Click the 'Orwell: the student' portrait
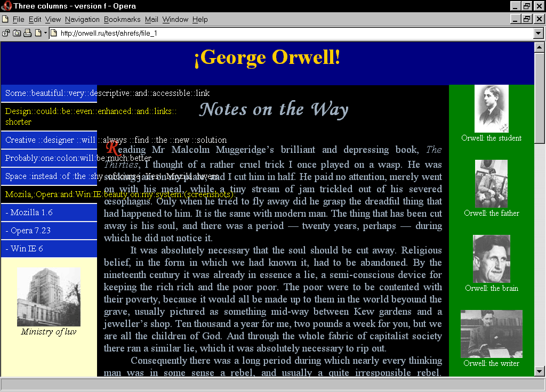 [491, 109]
